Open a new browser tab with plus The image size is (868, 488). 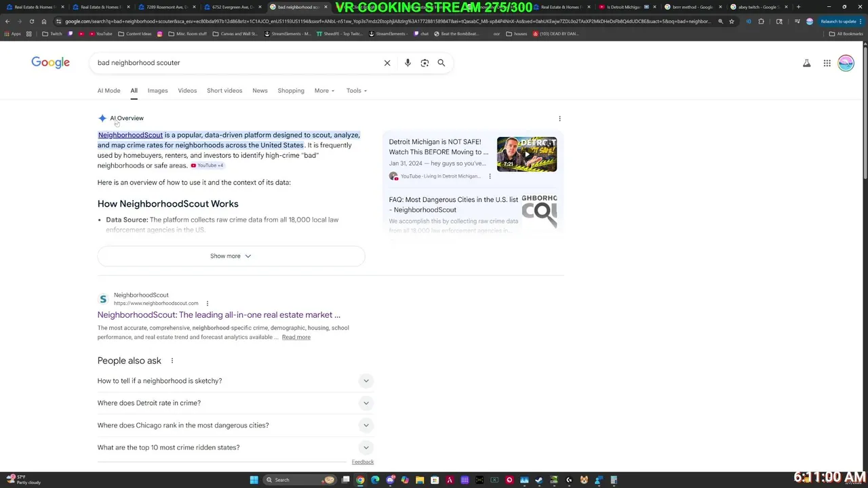point(798,7)
